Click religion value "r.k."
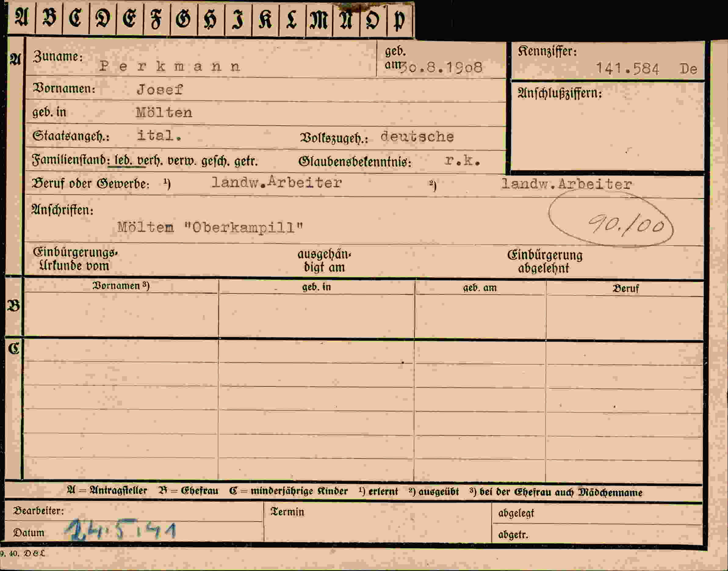Image resolution: width=728 pixels, height=571 pixels. (462, 161)
